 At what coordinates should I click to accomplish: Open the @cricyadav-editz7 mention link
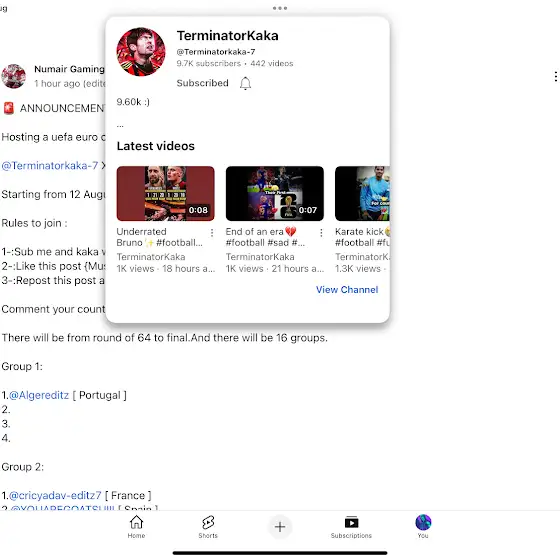pos(55,496)
